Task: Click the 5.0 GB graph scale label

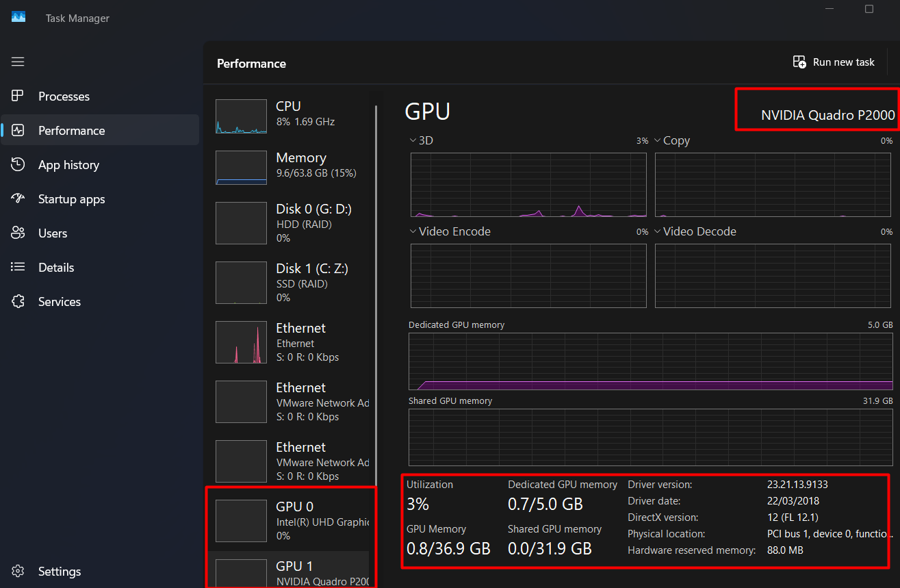Action: [x=882, y=325]
